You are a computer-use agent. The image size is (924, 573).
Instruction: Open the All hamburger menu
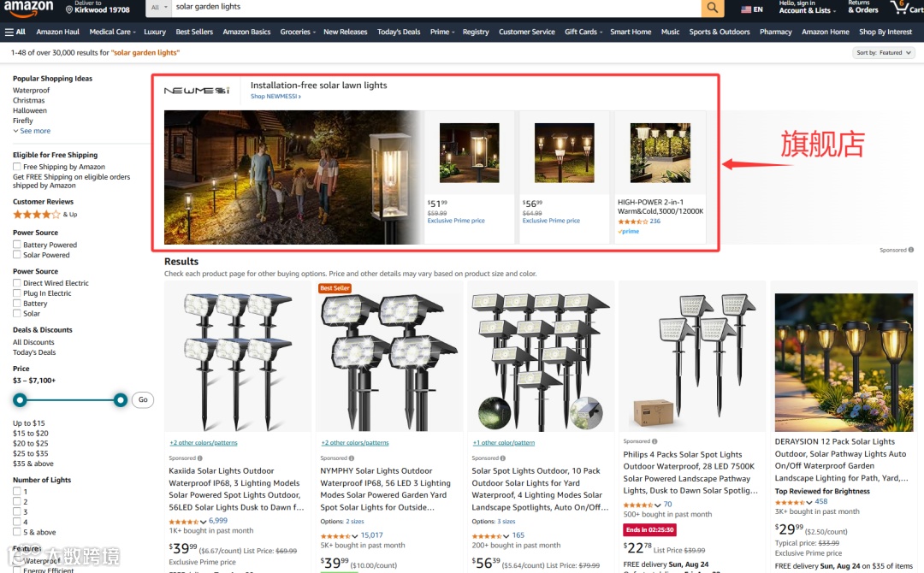coord(15,32)
